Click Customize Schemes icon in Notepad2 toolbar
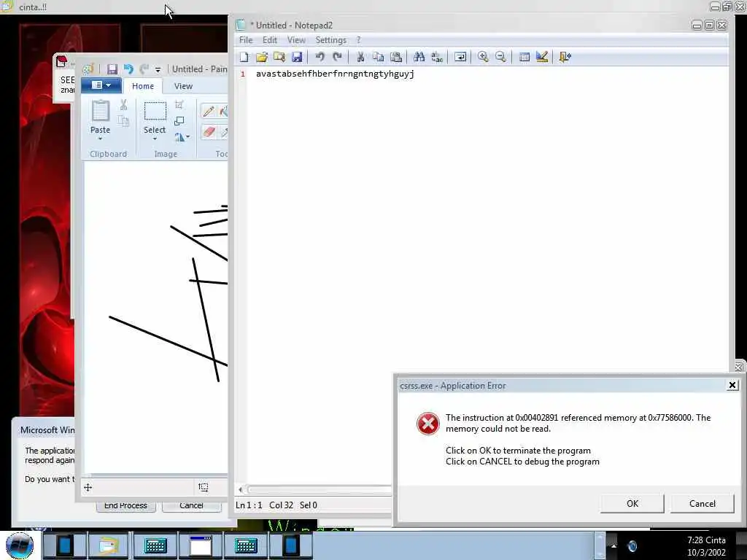 542,57
